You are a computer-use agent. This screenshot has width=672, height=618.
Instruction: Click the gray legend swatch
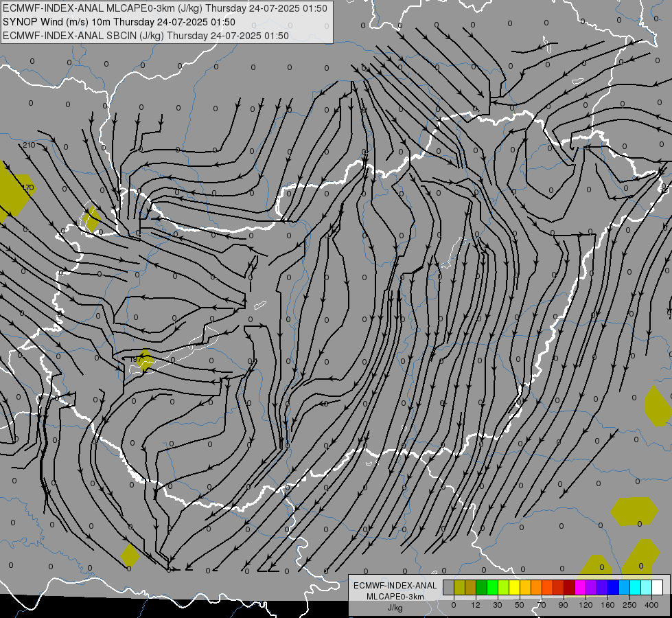pos(448,587)
